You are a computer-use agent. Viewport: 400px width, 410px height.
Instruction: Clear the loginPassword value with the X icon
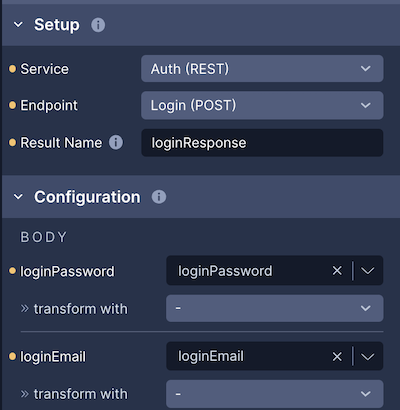pos(337,271)
